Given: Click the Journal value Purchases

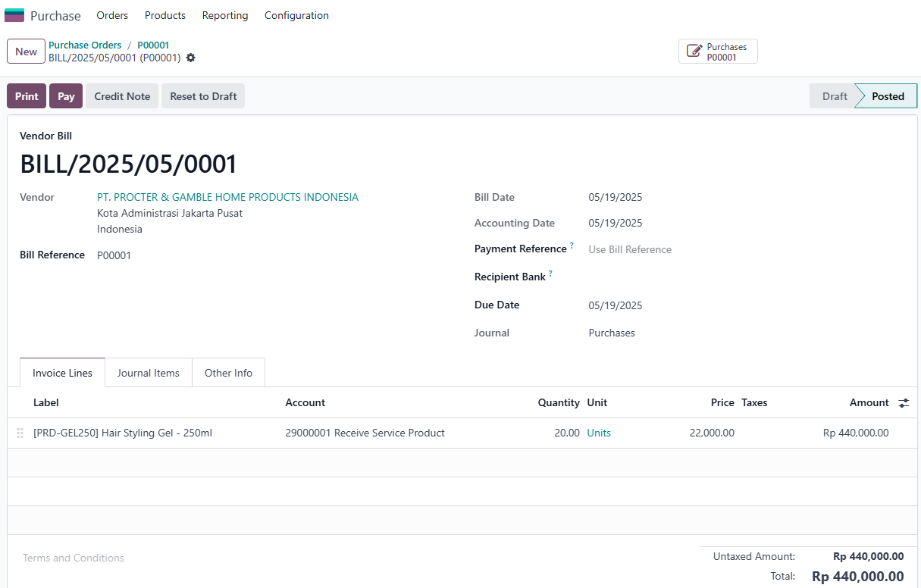Looking at the screenshot, I should (x=612, y=333).
